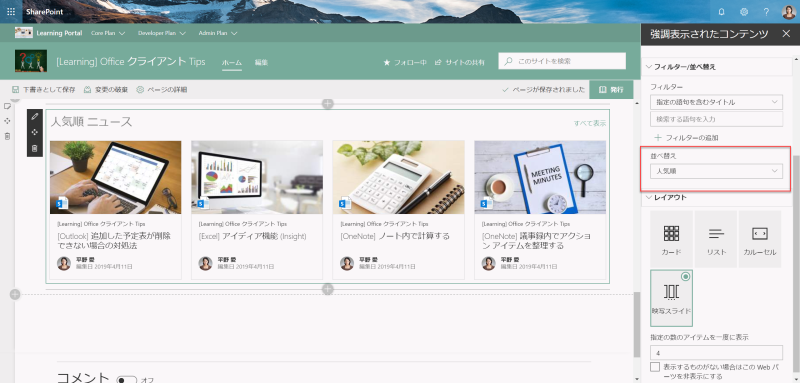Open the Developer Plan menu
The width and height of the screenshot is (800, 383).
pyautogui.click(x=161, y=33)
